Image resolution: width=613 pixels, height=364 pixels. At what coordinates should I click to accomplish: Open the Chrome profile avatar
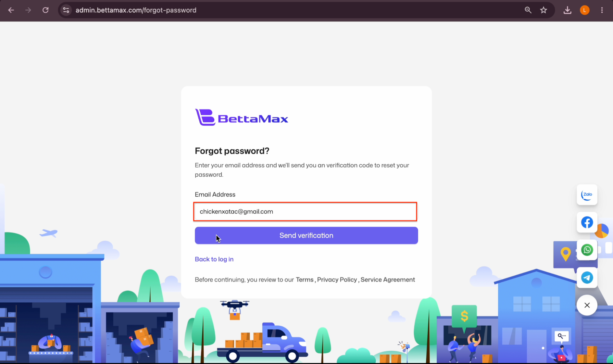[x=584, y=10]
